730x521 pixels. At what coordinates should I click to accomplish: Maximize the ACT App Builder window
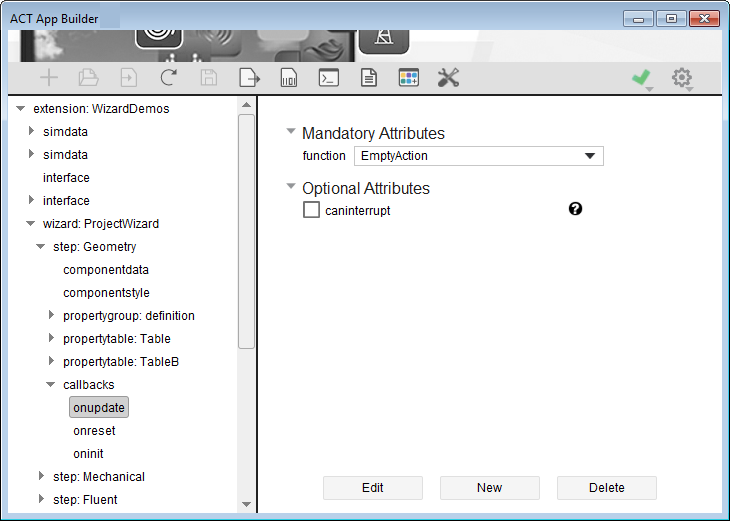click(671, 19)
